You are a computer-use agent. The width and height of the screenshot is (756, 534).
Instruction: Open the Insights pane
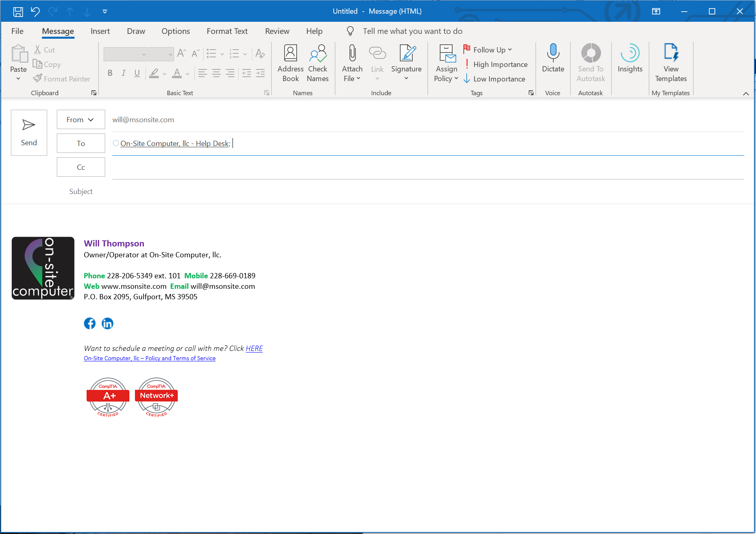click(x=630, y=58)
